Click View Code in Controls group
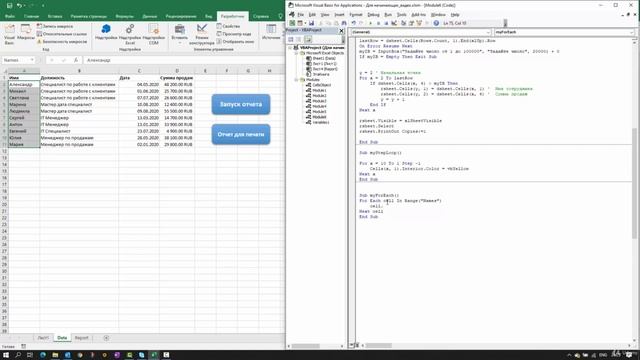Screen dimensions: 640x360 (234, 34)
